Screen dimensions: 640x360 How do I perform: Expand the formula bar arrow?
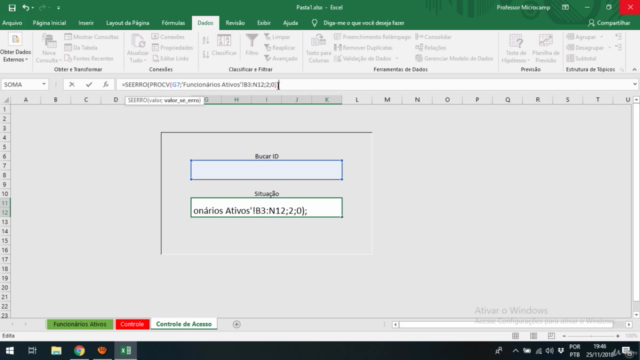(x=635, y=84)
